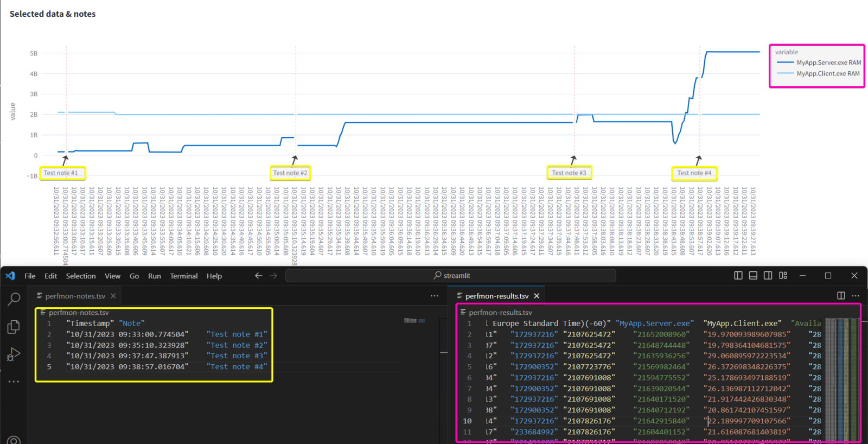Toggle the secondary side bar layout
Viewport: 868px width, 444px height.
pos(768,276)
